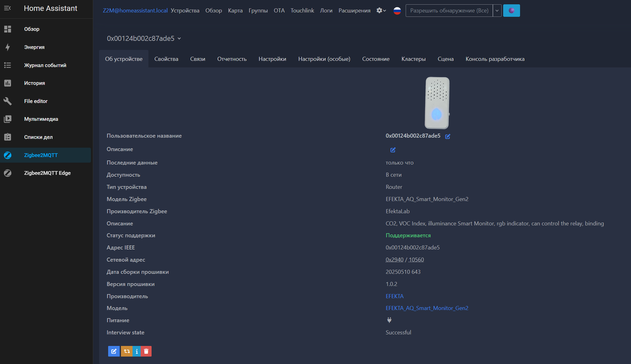Click Разрешить обнаружение (Все) button
The image size is (631, 364).
coord(449,10)
